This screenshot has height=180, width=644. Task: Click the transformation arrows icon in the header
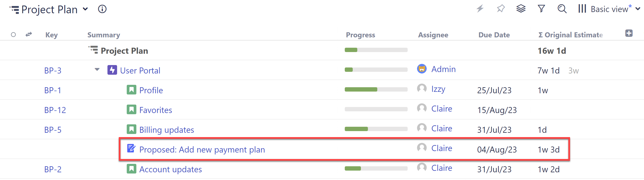click(28, 34)
